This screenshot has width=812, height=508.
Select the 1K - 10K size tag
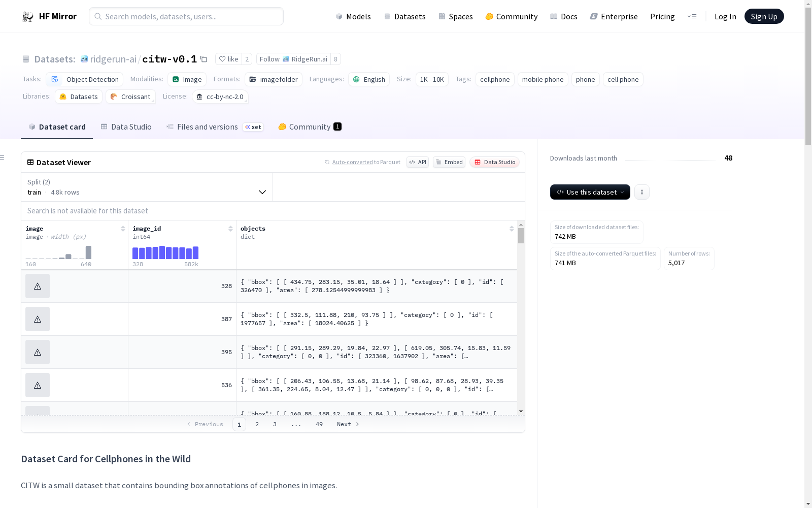pyautogui.click(x=432, y=79)
